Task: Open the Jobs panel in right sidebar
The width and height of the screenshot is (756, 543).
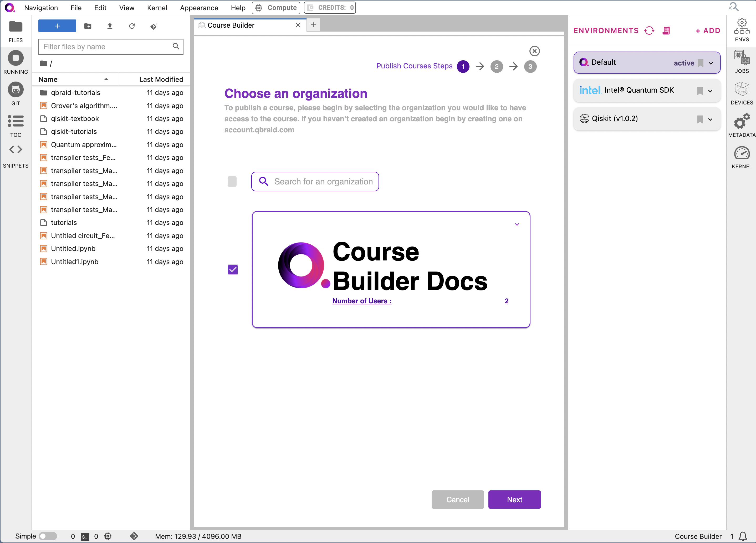Action: point(742,62)
